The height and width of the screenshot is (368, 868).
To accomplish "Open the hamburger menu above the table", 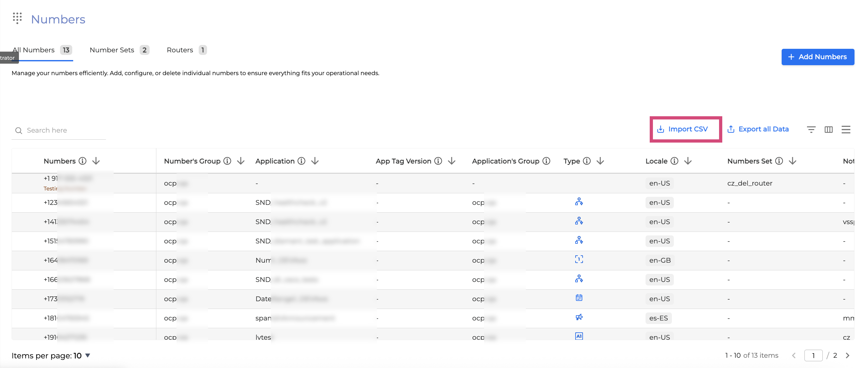I will tap(846, 129).
